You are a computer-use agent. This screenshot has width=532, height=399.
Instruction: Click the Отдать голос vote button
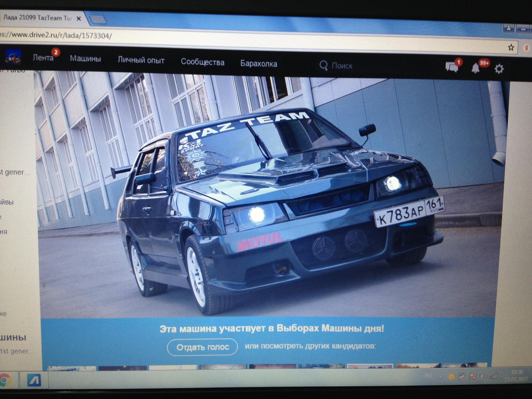(203, 347)
